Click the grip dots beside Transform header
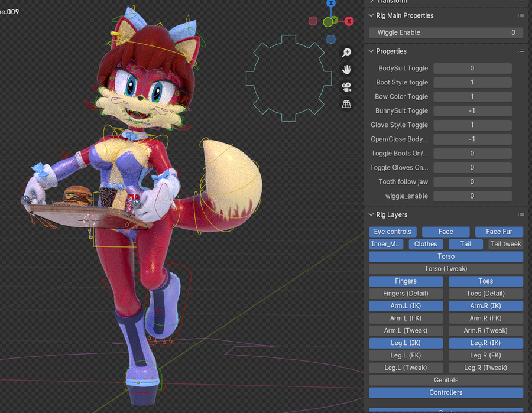 (x=521, y=2)
